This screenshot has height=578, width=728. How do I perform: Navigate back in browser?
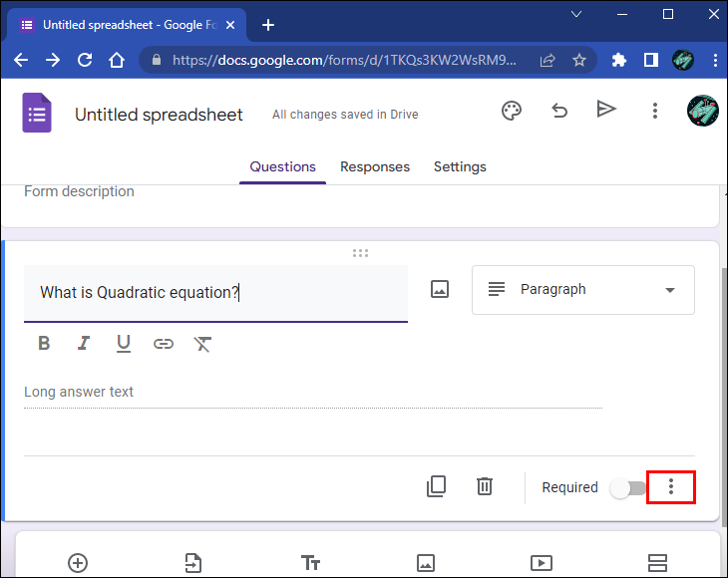[x=21, y=60]
